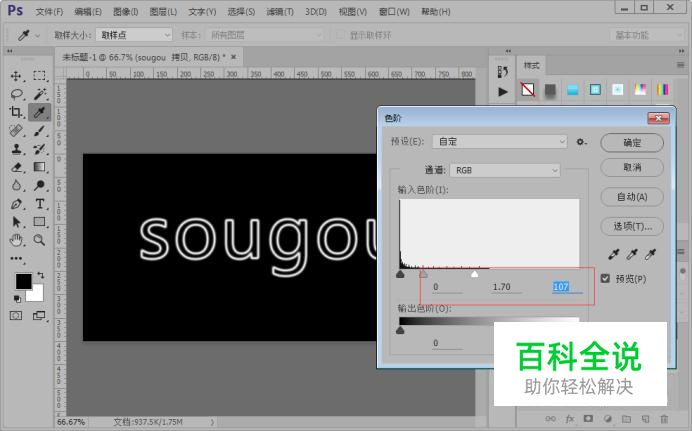Open the 取样大小 sample size dropdown

pos(134,35)
